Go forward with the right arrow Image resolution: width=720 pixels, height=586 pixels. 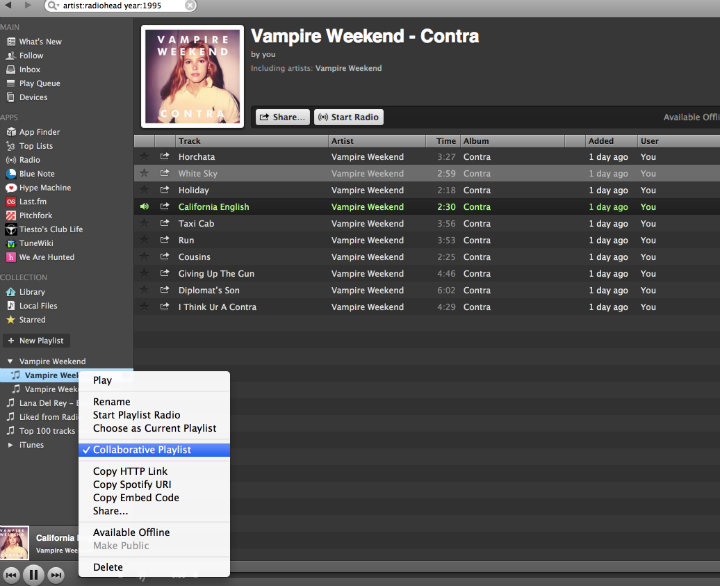[28, 5]
